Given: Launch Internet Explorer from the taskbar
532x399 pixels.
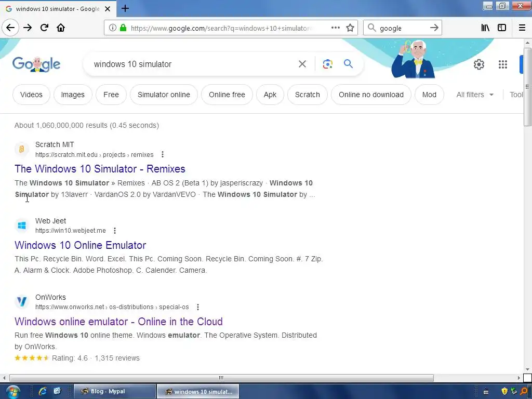Looking at the screenshot, I should click(43, 391).
